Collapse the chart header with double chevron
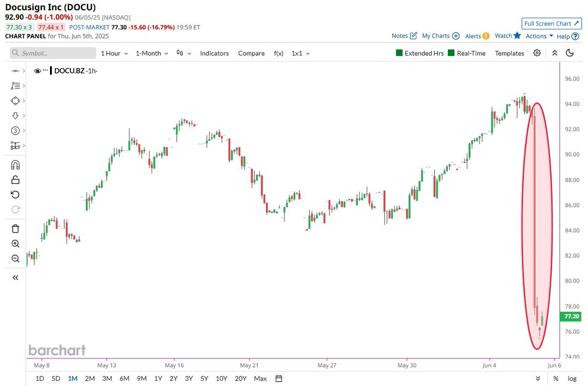This screenshot has width=588, height=392. pyautogui.click(x=555, y=53)
